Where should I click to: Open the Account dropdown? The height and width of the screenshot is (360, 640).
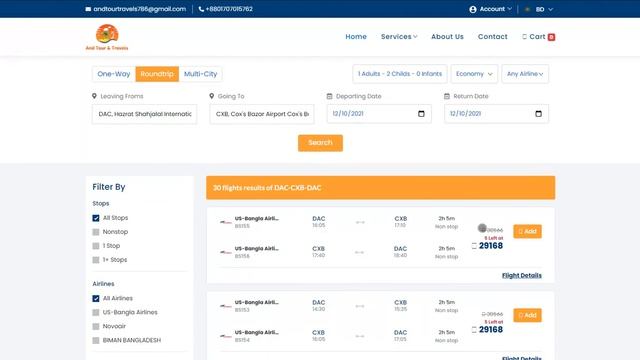[x=491, y=9]
